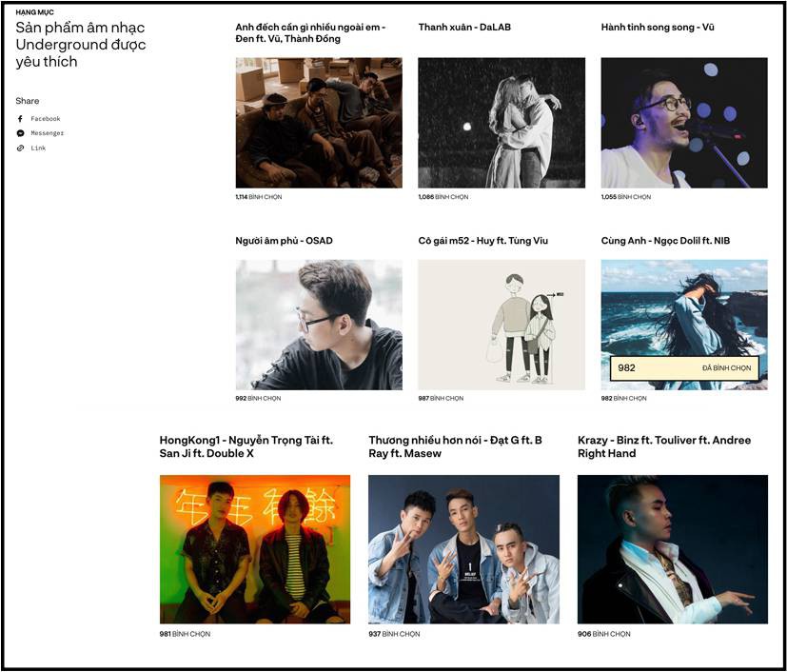Open the HongKong1 neon-sign thumbnail
Screen dimensions: 787x672
(255, 549)
